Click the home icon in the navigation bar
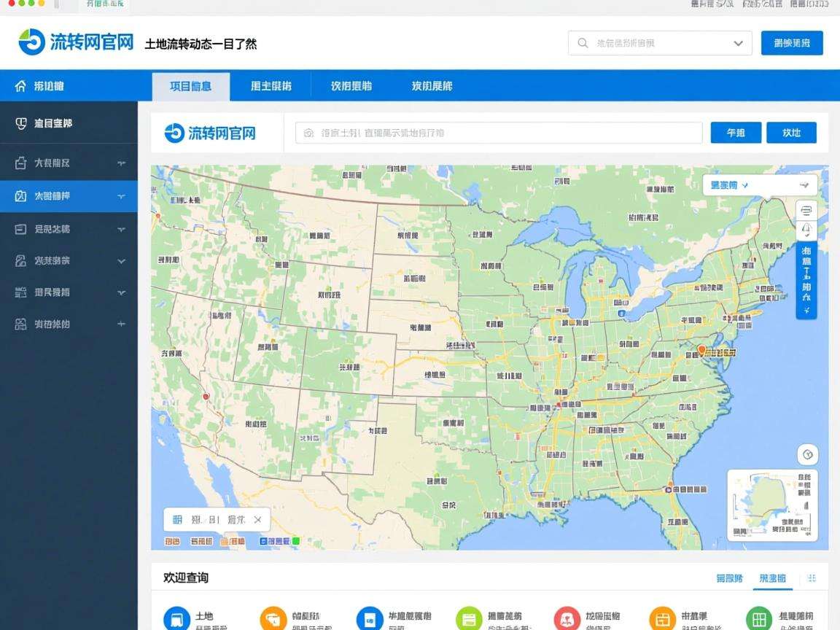This screenshot has height=630, width=840. [x=20, y=86]
